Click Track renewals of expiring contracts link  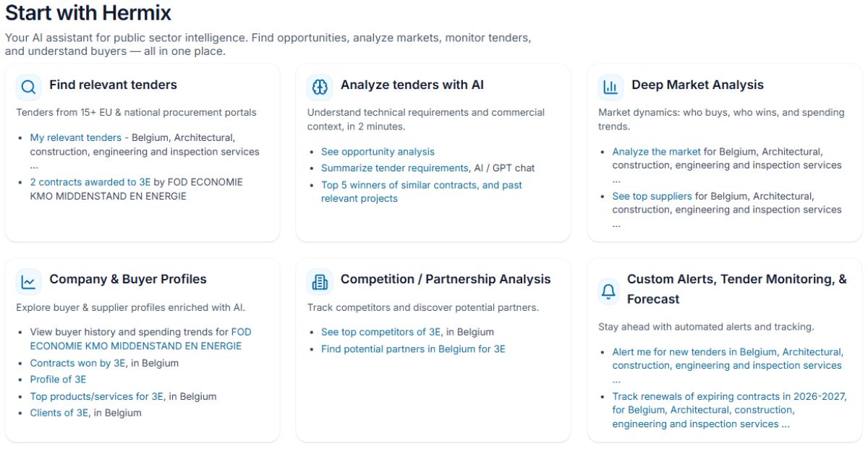729,396
